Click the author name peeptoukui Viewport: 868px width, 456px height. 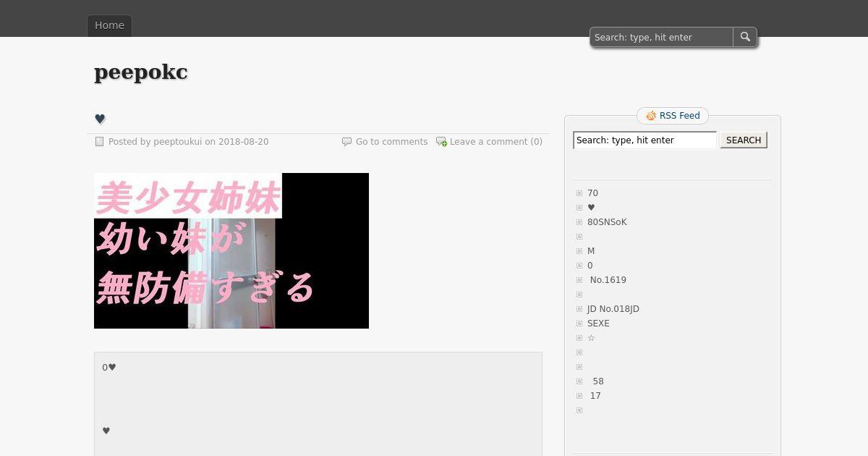177,142
